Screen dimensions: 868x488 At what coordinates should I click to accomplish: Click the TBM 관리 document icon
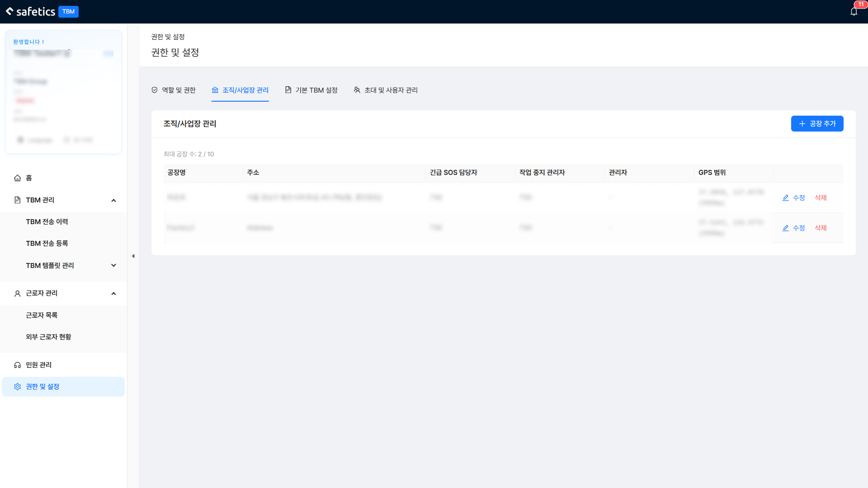pyautogui.click(x=17, y=200)
